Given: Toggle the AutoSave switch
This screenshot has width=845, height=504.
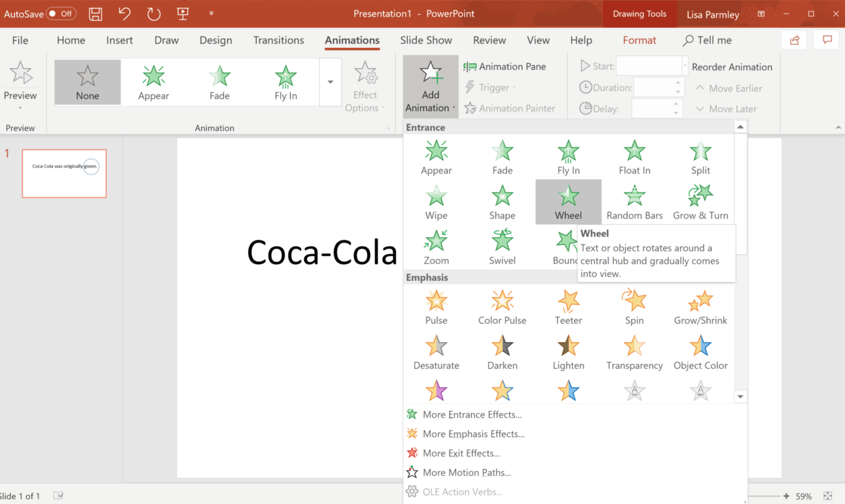Looking at the screenshot, I should click(x=61, y=14).
